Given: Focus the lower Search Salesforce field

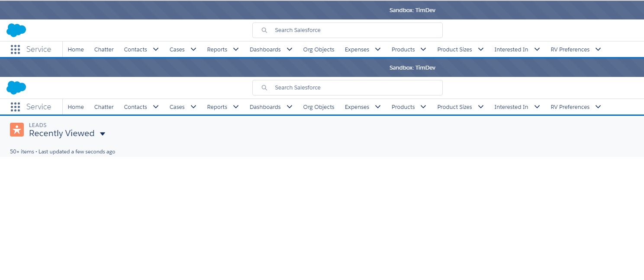Looking at the screenshot, I should click(x=348, y=88).
